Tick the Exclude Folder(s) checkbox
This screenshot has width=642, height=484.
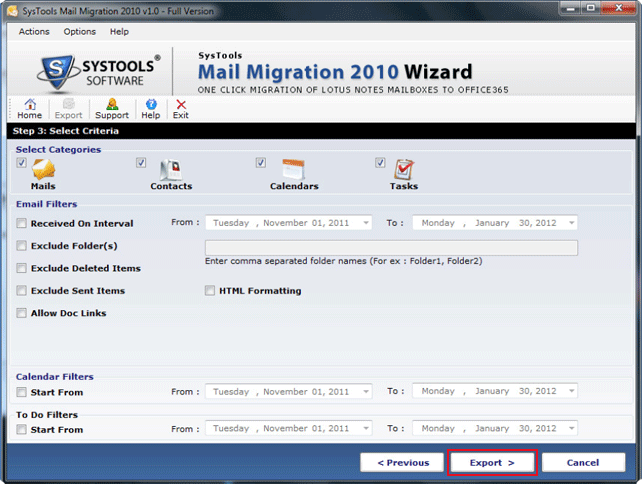click(21, 246)
